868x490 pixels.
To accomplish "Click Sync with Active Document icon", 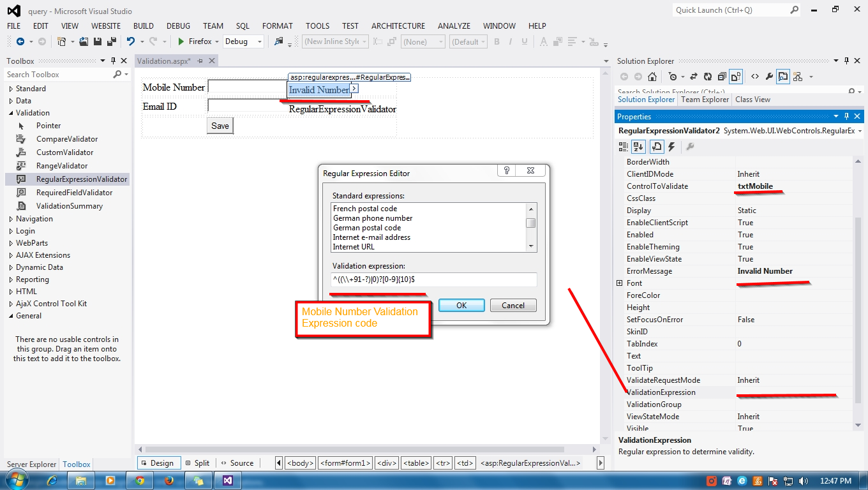I will pyautogui.click(x=693, y=77).
